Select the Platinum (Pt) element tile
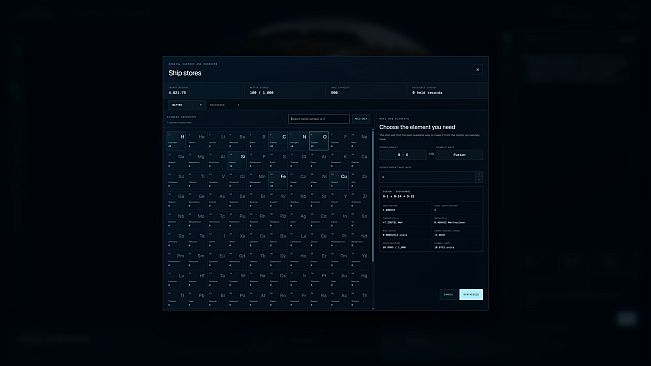 318,280
